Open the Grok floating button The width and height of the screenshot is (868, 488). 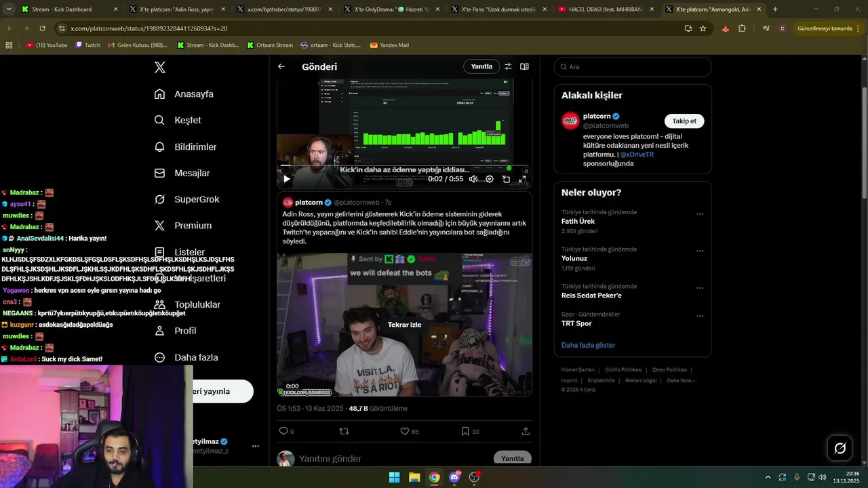840,448
